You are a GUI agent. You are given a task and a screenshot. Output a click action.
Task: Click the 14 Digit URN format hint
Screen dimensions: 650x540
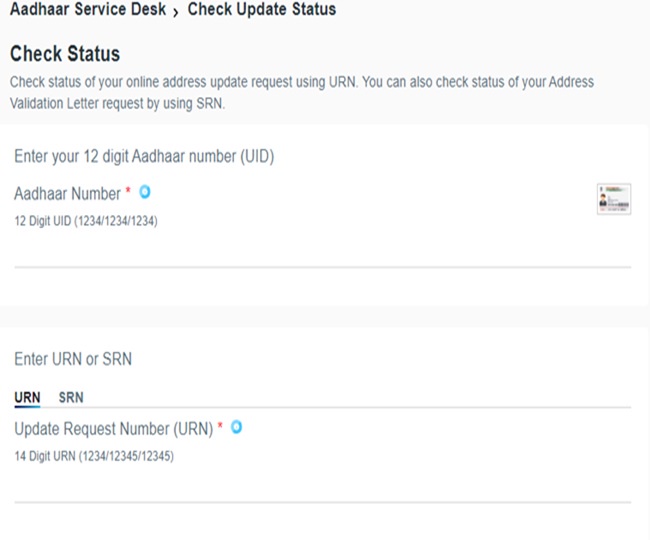pos(93,456)
